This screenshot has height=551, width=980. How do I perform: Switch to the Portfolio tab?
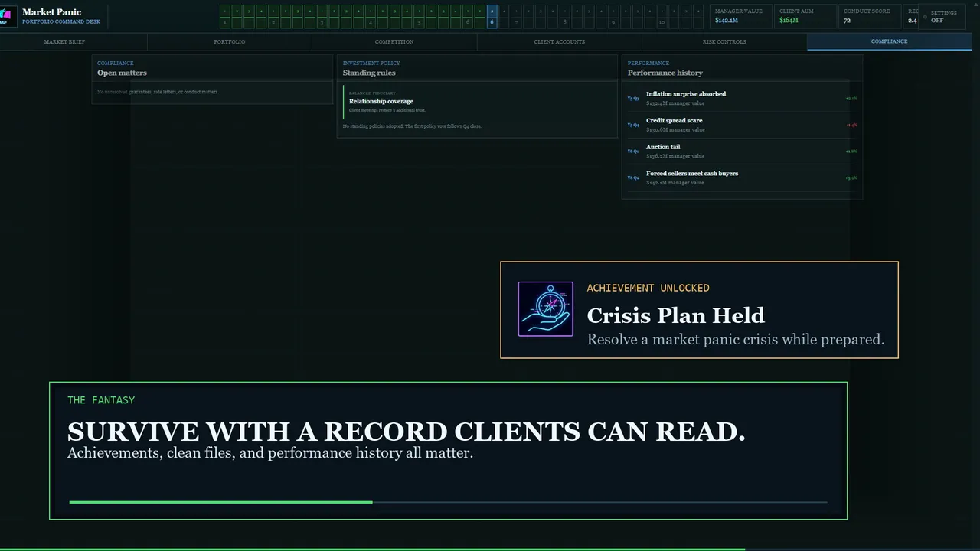click(230, 41)
